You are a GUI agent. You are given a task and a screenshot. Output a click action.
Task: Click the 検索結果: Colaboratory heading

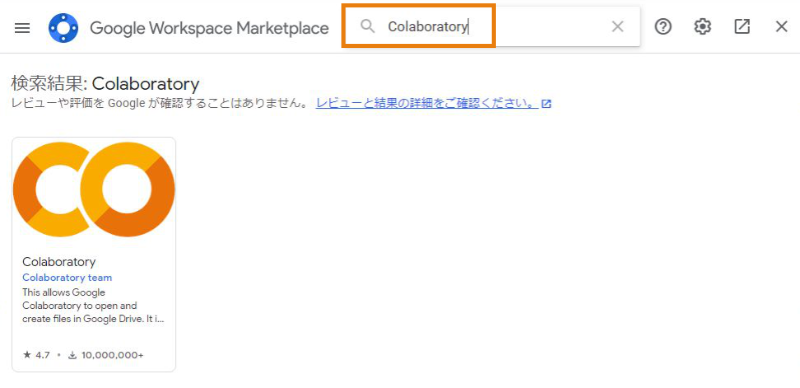point(105,83)
